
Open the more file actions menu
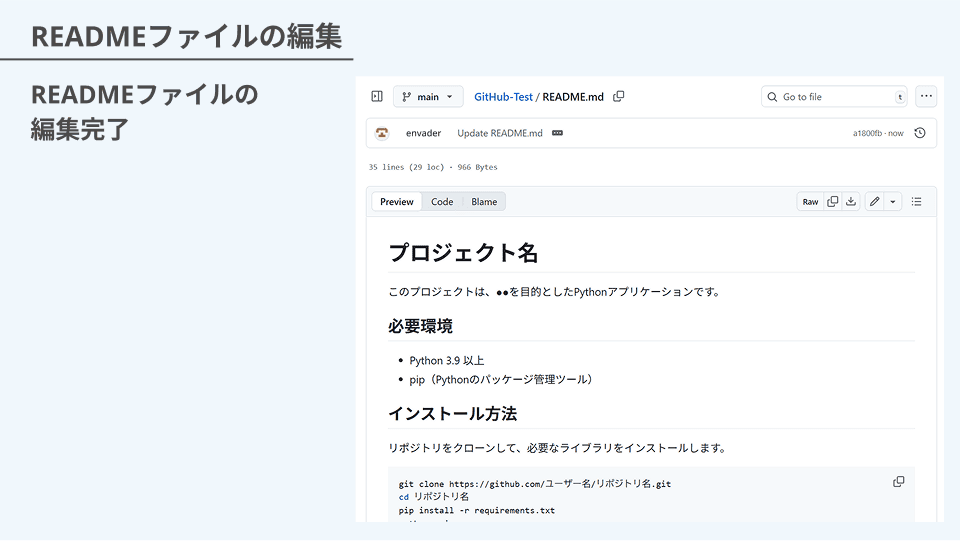point(926,96)
